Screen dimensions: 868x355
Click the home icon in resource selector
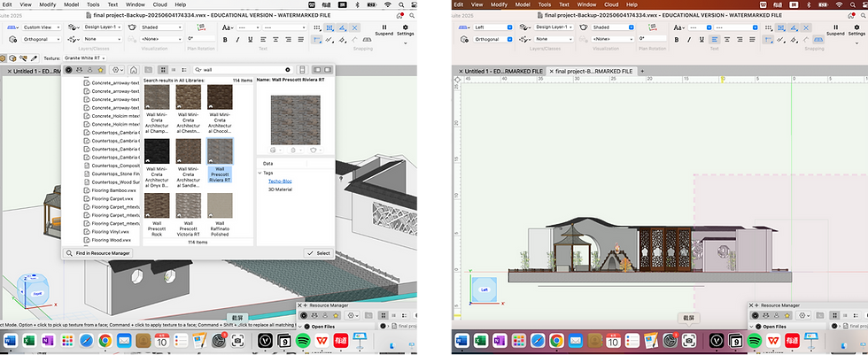(x=134, y=70)
